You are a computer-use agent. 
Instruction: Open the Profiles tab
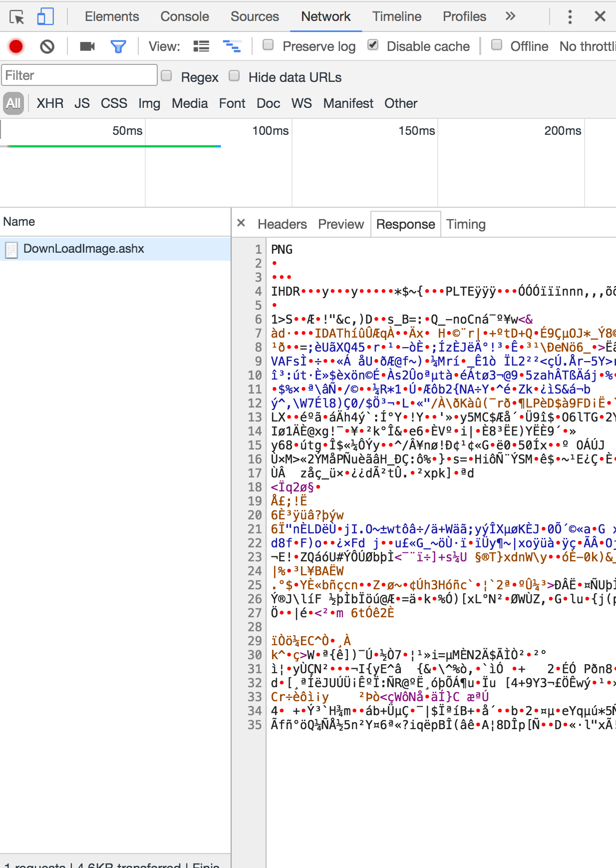tap(464, 16)
